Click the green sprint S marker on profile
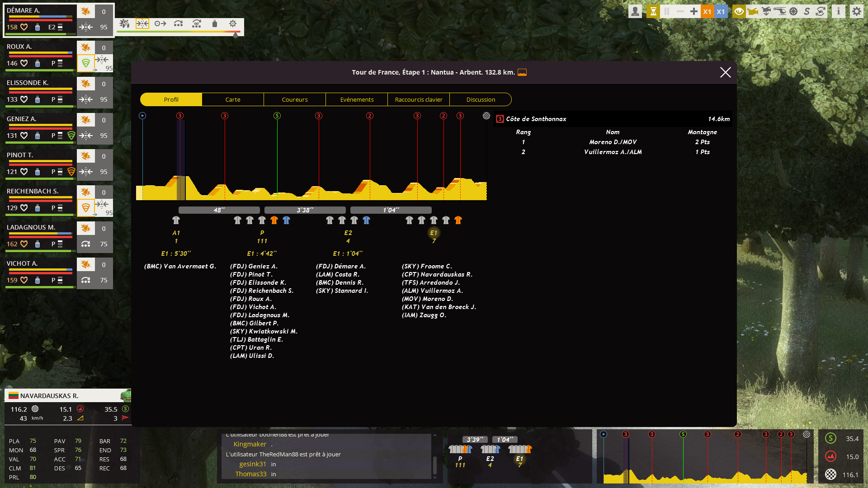This screenshot has height=488, width=868. [277, 116]
